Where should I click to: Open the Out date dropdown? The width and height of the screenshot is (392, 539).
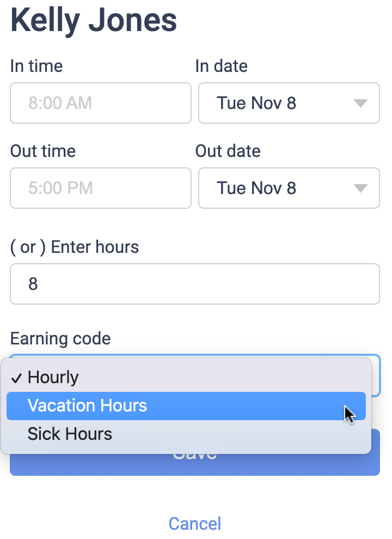[289, 188]
